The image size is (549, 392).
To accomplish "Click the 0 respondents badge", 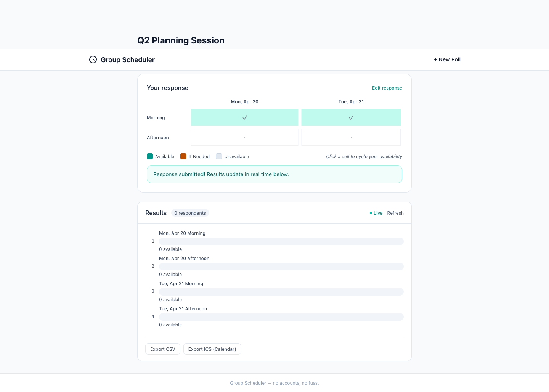I will [x=190, y=213].
